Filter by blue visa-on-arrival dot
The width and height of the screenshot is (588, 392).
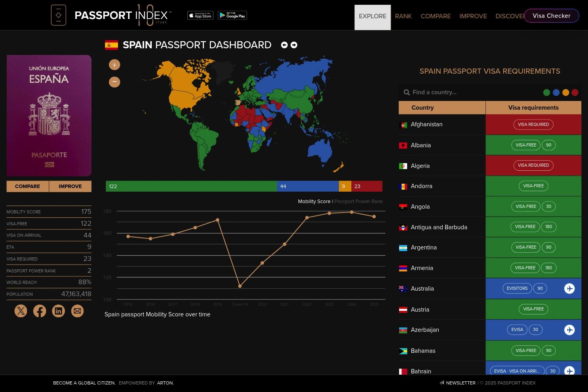coord(556,93)
